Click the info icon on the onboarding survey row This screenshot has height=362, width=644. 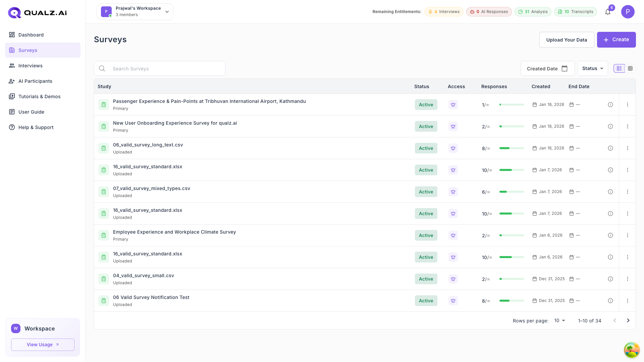coord(610,126)
